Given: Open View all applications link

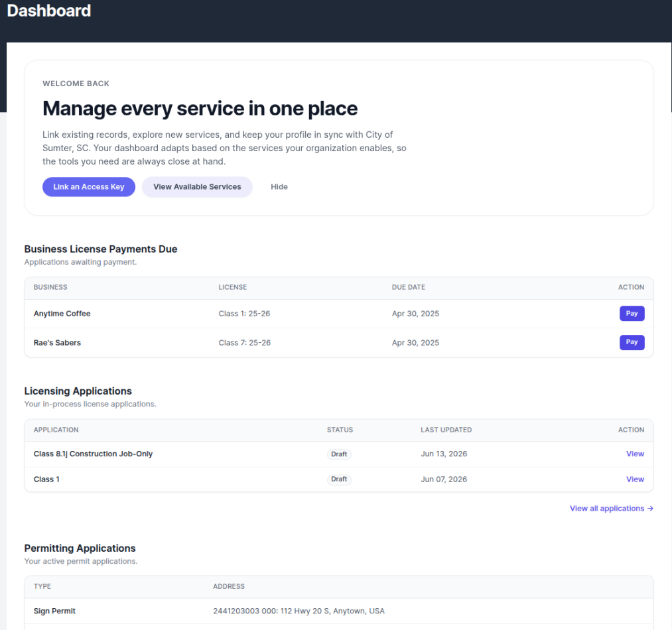Looking at the screenshot, I should click(611, 508).
